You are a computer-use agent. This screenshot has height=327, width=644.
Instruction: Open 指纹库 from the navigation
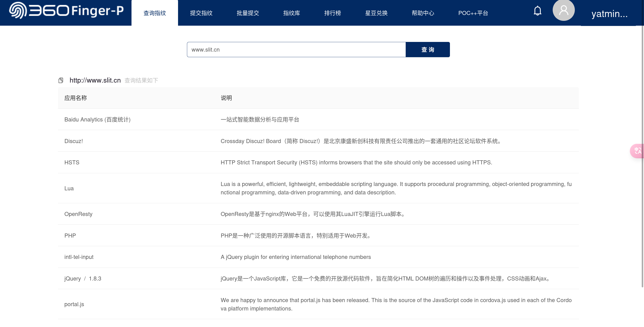coord(291,13)
